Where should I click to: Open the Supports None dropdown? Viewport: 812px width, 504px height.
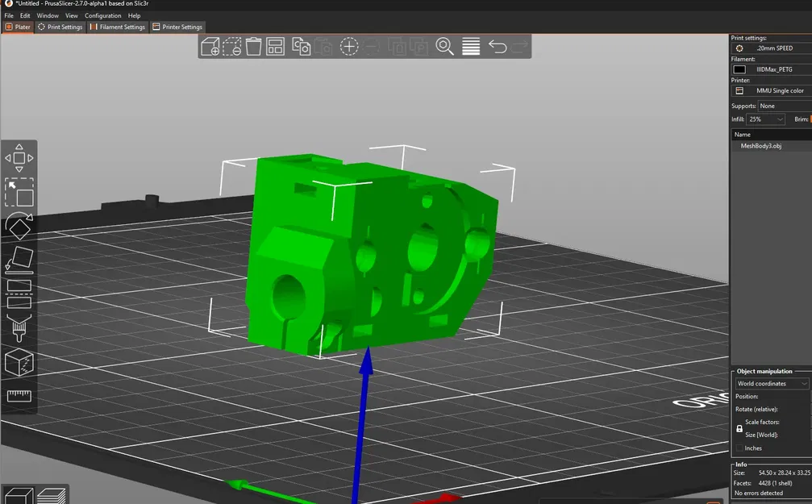coord(785,106)
